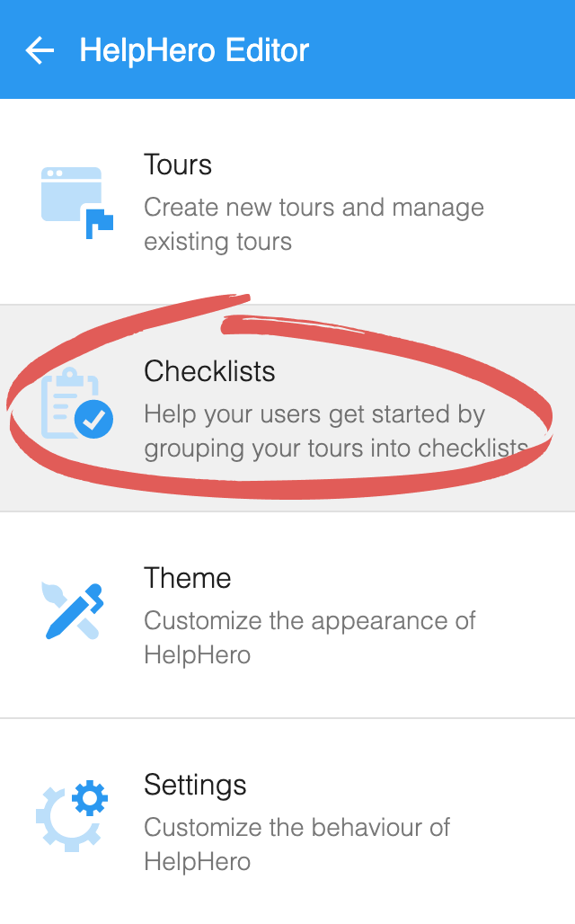The width and height of the screenshot is (575, 924).
Task: Click the blue checkmark badge on Checklists
Action: tap(93, 420)
